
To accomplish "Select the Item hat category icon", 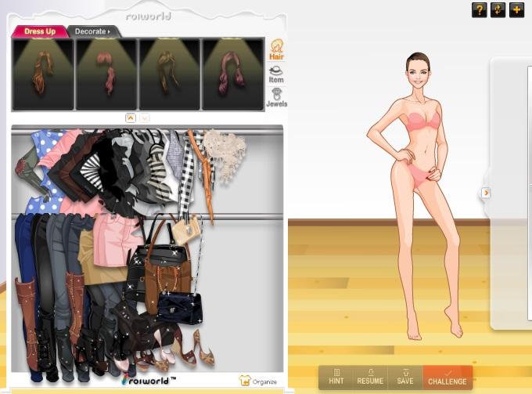I will 276,74.
